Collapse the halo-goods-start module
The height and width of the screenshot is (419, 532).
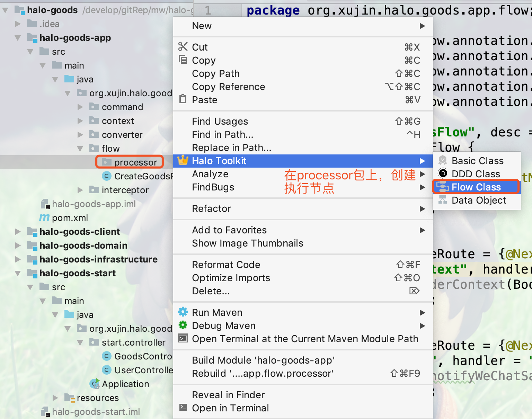point(18,273)
